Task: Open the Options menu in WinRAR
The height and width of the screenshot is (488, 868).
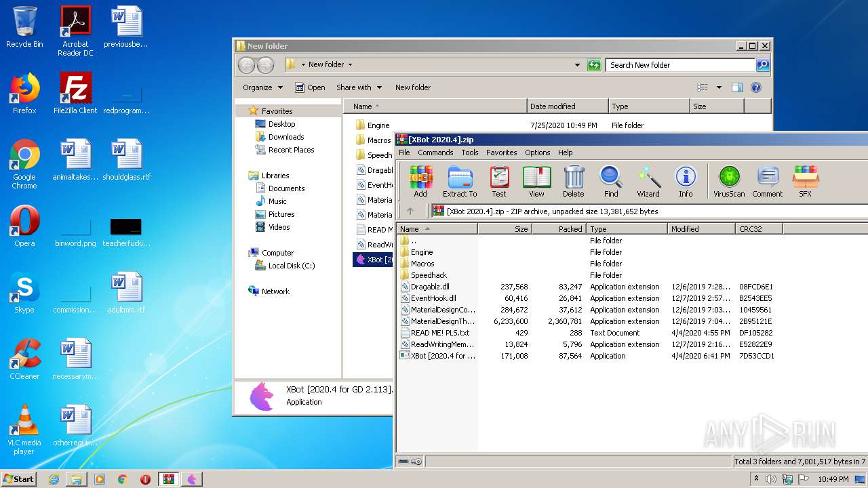Action: pyautogui.click(x=537, y=152)
